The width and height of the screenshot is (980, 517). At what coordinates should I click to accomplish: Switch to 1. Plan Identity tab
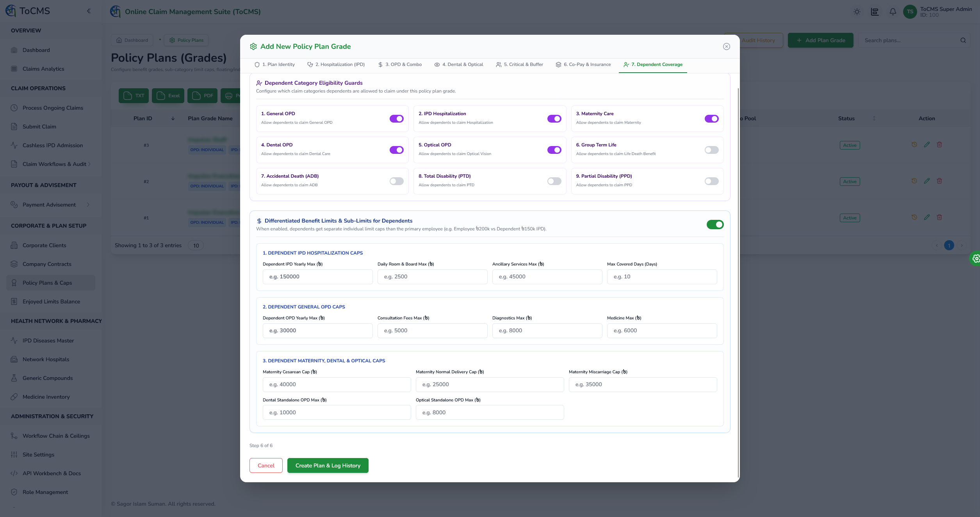coord(274,65)
